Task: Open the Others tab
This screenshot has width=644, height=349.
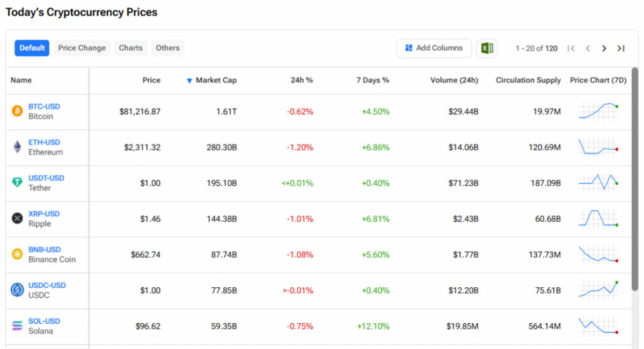Action: click(x=167, y=48)
